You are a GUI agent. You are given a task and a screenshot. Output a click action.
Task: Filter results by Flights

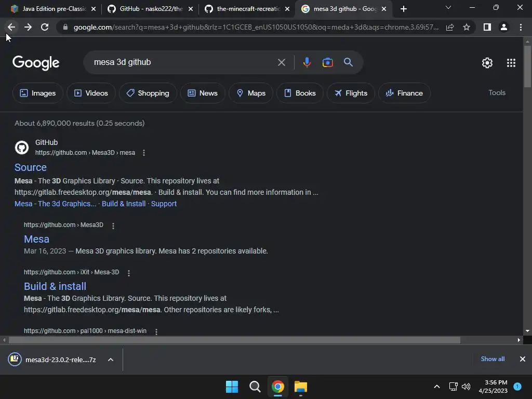(x=351, y=93)
